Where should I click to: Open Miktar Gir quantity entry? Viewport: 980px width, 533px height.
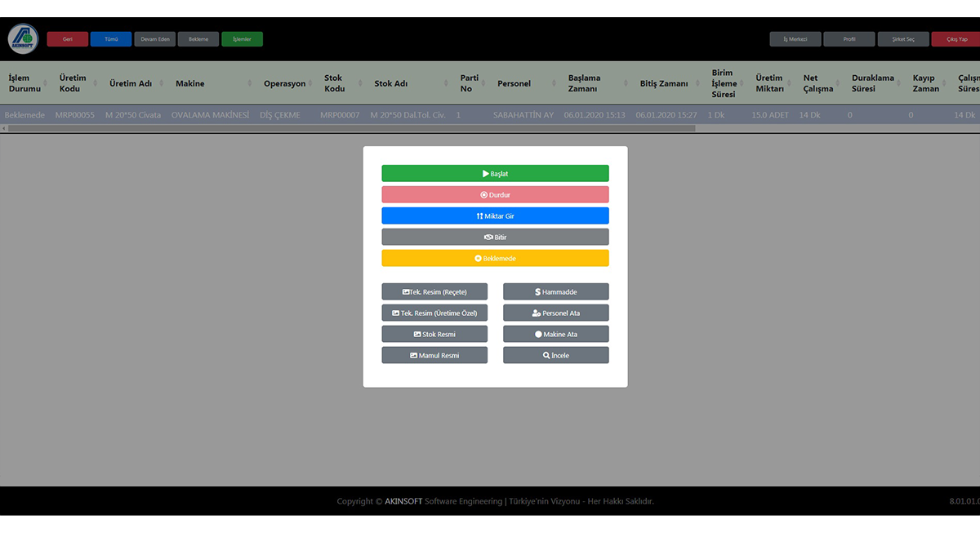pos(495,216)
